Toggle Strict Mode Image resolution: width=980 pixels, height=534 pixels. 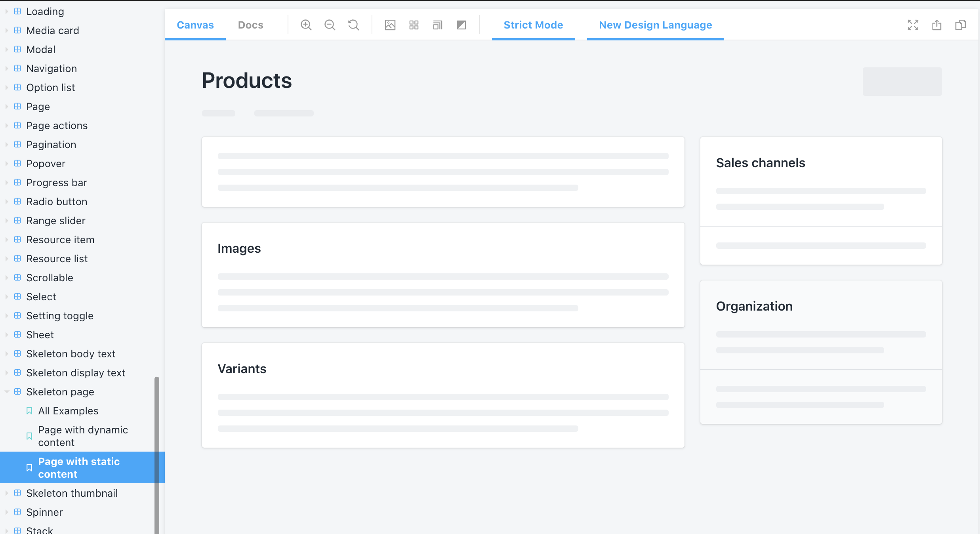tap(533, 25)
